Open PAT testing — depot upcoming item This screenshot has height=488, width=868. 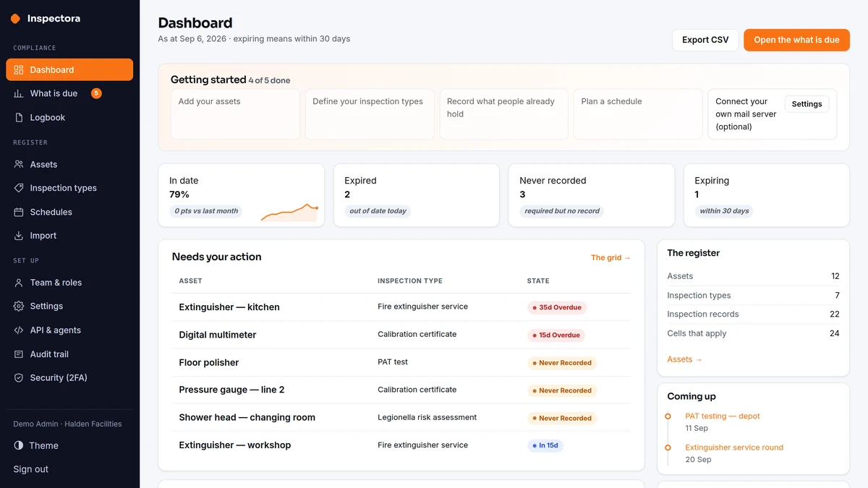[x=722, y=416]
